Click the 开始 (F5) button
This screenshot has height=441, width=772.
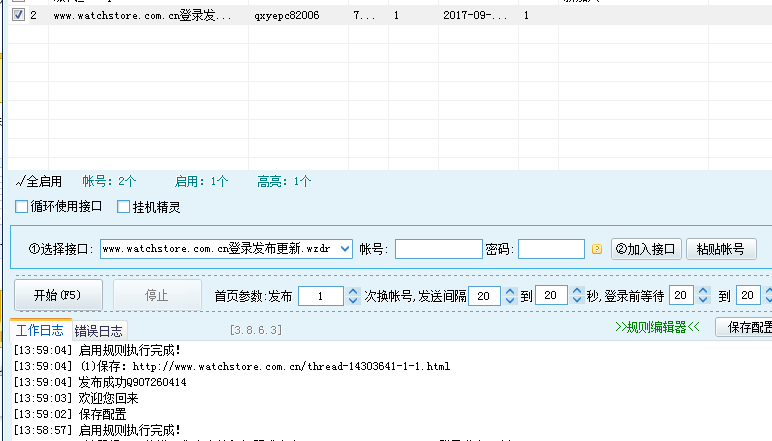point(58,295)
